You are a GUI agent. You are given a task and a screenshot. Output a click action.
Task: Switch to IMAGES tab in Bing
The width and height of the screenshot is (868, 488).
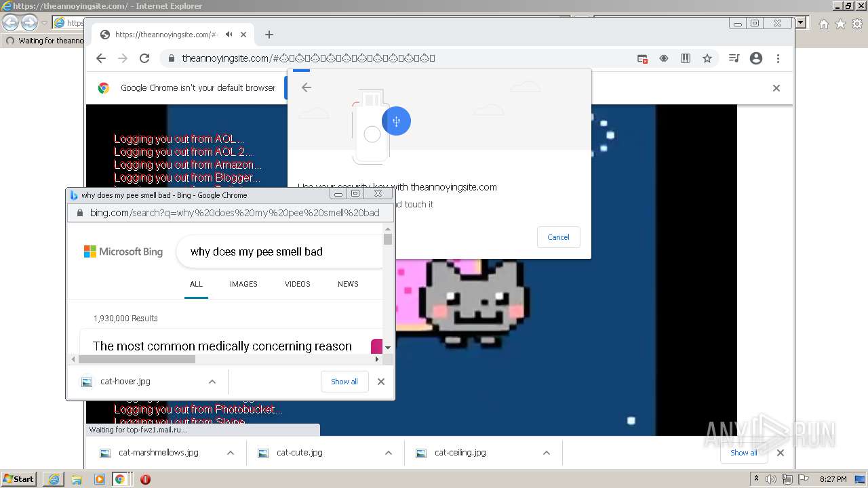pos(243,284)
